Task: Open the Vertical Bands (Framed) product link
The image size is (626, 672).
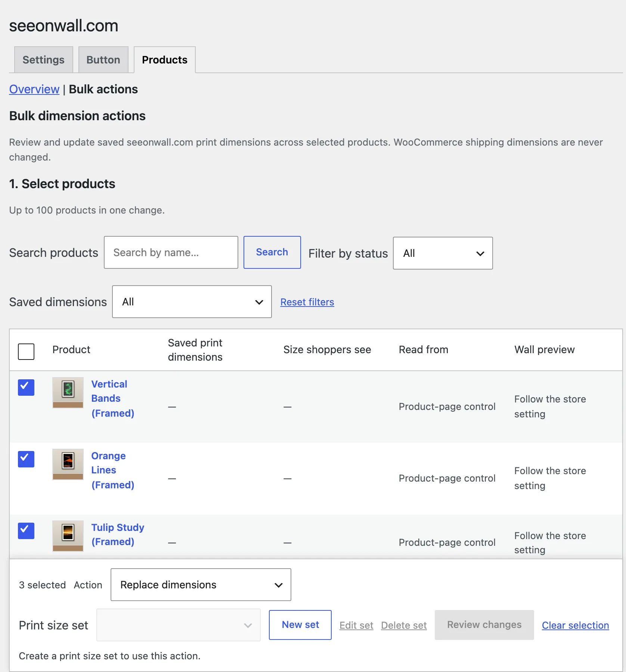Action: tap(113, 399)
